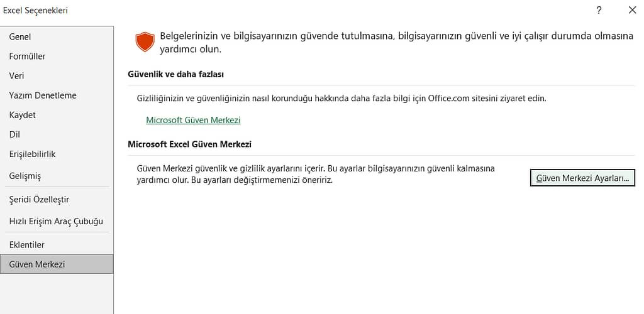
Task: Click the red shield security icon
Action: [x=145, y=42]
